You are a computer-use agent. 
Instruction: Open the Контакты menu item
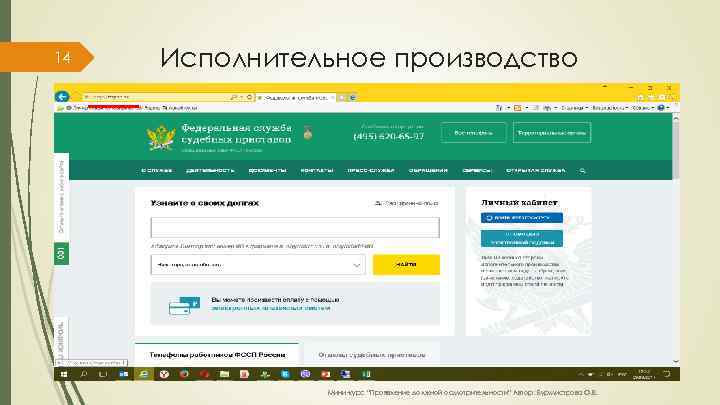(x=317, y=170)
